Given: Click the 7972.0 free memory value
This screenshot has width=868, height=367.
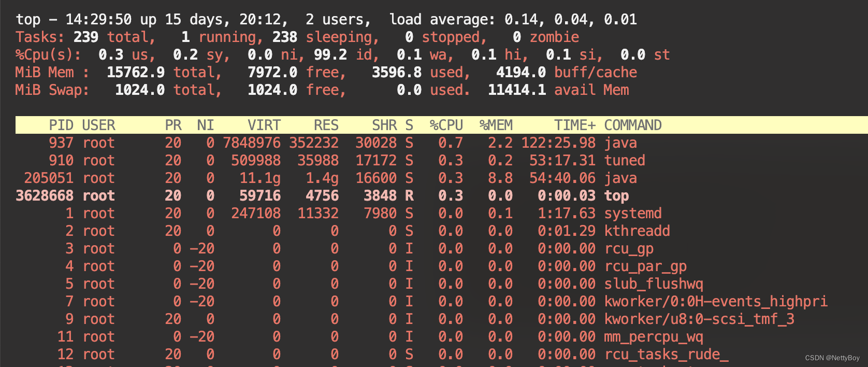Looking at the screenshot, I should point(272,73).
